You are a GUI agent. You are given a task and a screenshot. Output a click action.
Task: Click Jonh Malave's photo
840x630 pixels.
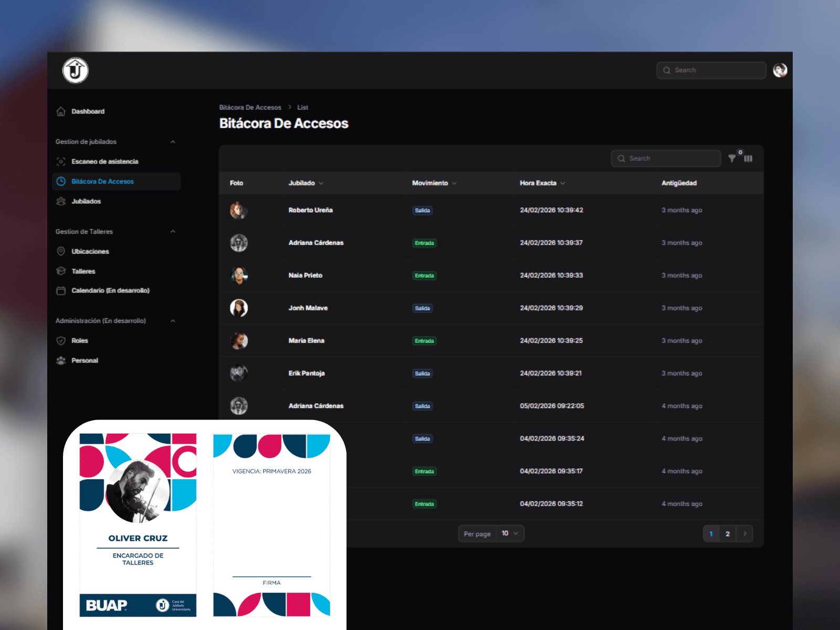point(239,308)
